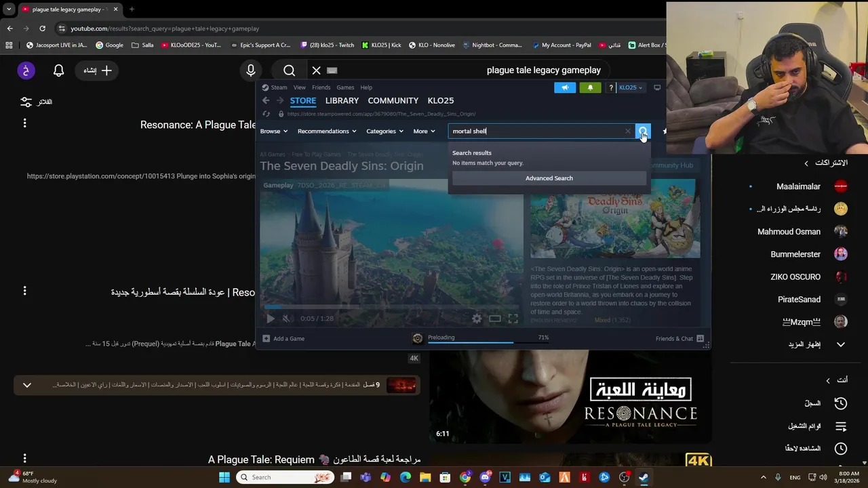
Task: Unmute the Steam trailer audio
Action: pyautogui.click(x=286, y=319)
